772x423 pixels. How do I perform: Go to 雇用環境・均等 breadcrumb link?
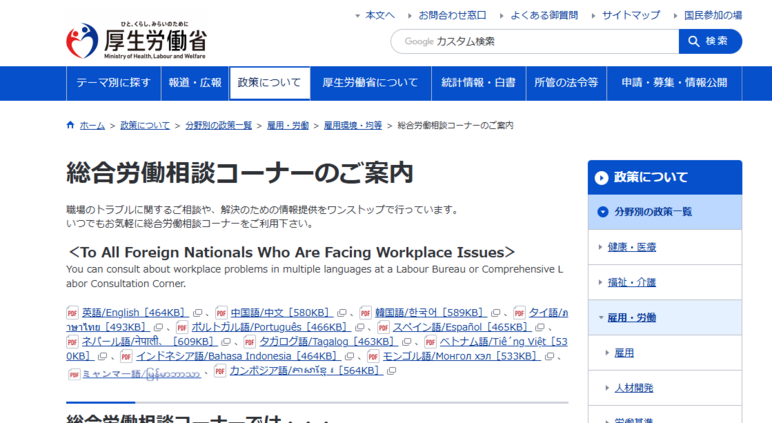coord(353,125)
